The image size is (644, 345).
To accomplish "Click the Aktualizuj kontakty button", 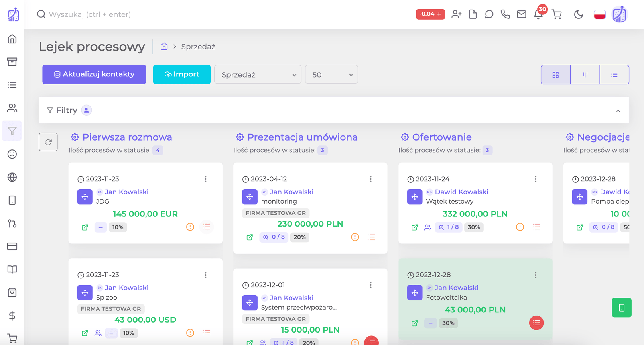I will 94,74.
